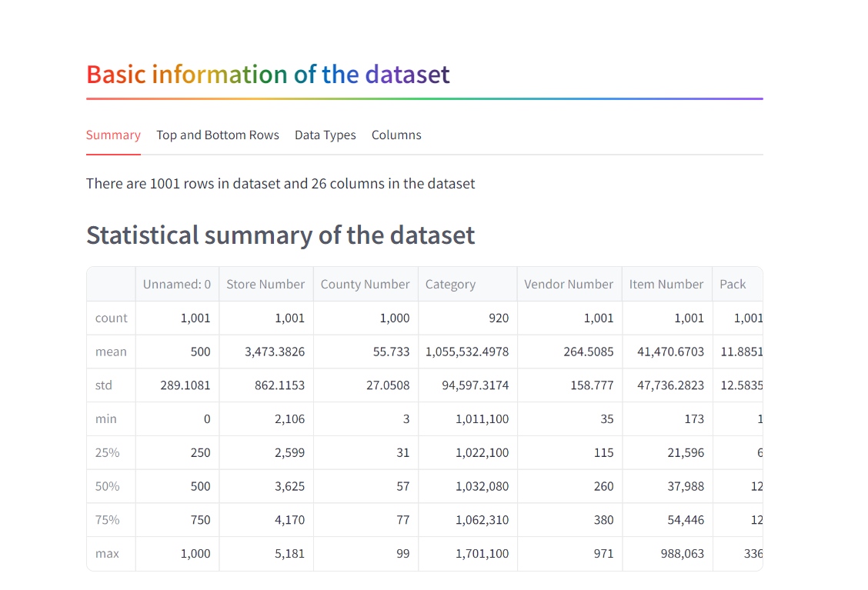
Task: Select the Item Number column header
Action: coord(666,284)
